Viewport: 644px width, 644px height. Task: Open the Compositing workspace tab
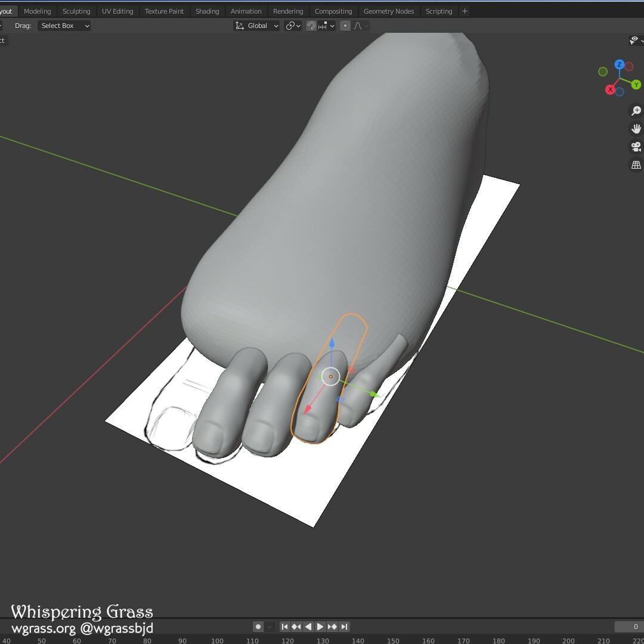[333, 11]
